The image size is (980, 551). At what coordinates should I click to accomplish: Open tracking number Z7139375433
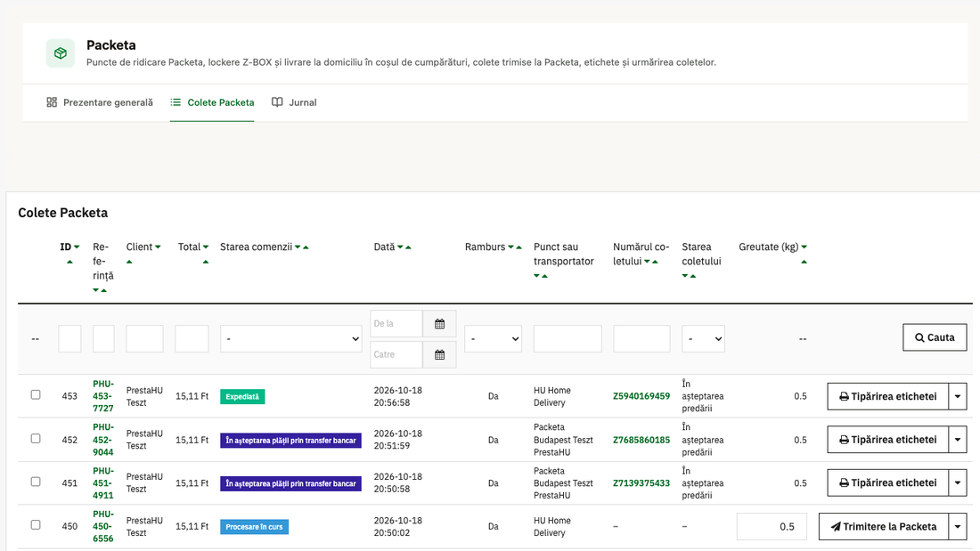point(641,483)
